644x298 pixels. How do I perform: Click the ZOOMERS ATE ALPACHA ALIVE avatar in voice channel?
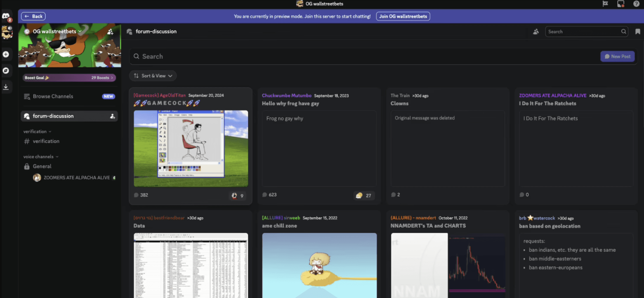[37, 178]
